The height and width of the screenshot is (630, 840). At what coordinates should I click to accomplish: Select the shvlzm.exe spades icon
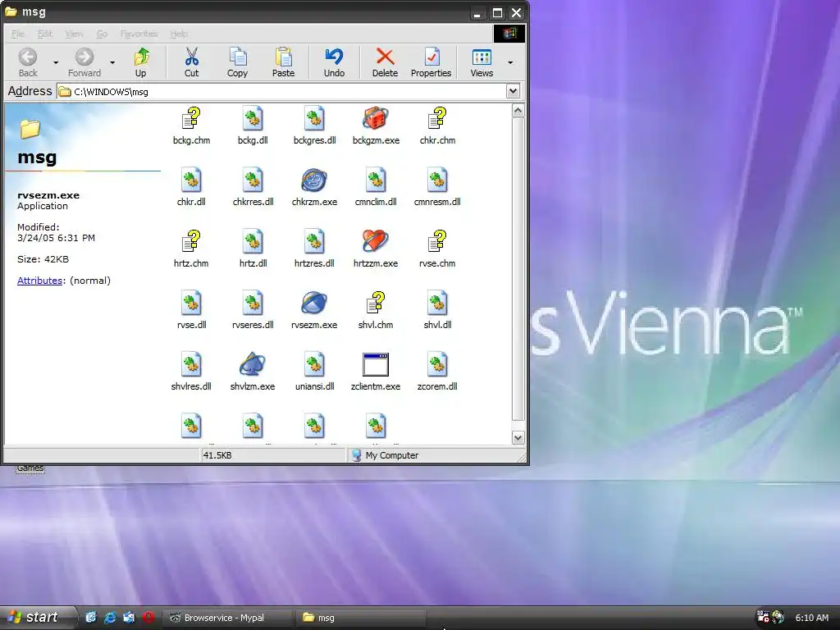pyautogui.click(x=253, y=365)
